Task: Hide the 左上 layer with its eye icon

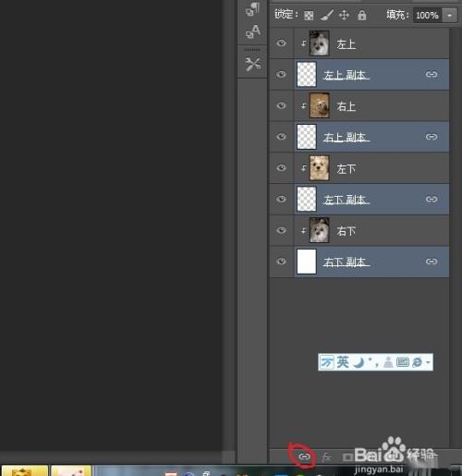Action: click(x=281, y=43)
